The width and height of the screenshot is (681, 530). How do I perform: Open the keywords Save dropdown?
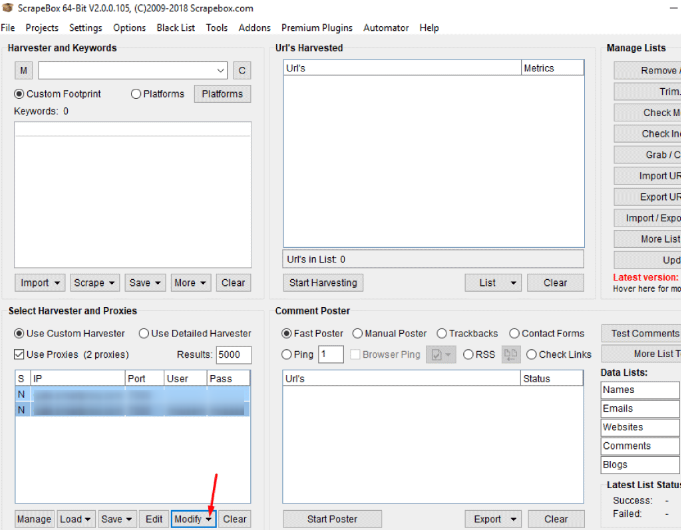pos(145,283)
